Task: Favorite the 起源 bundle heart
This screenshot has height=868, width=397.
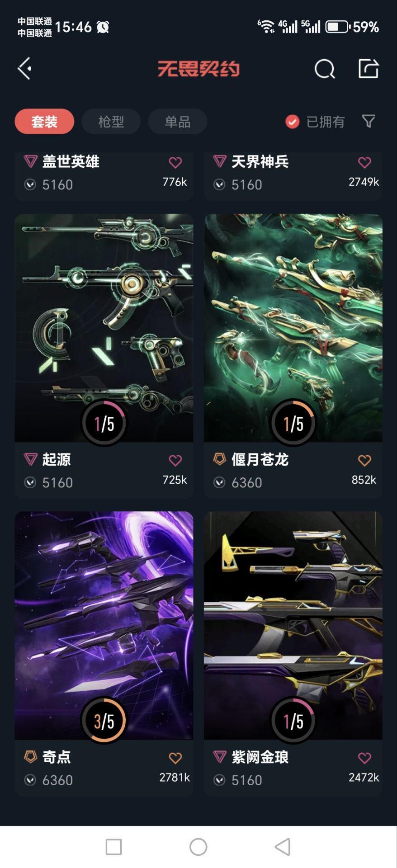Action: [x=175, y=460]
